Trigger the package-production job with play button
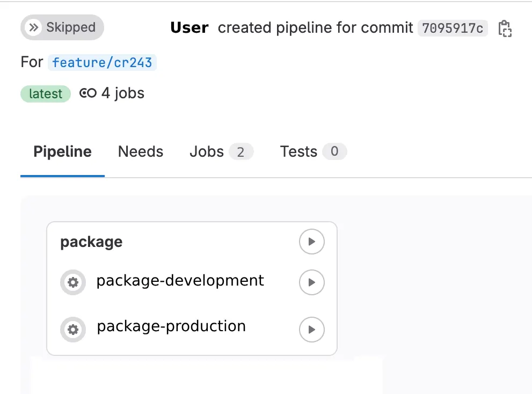The width and height of the screenshot is (532, 394). pyautogui.click(x=311, y=330)
